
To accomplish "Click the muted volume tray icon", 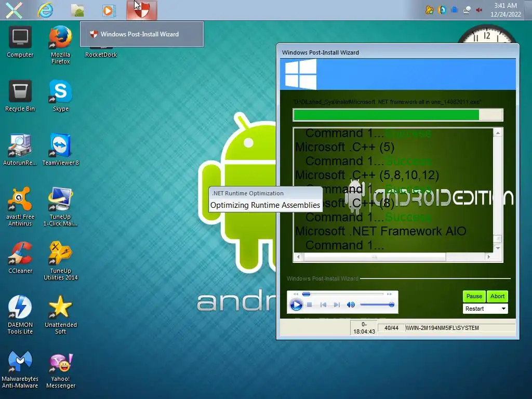I will point(479,10).
